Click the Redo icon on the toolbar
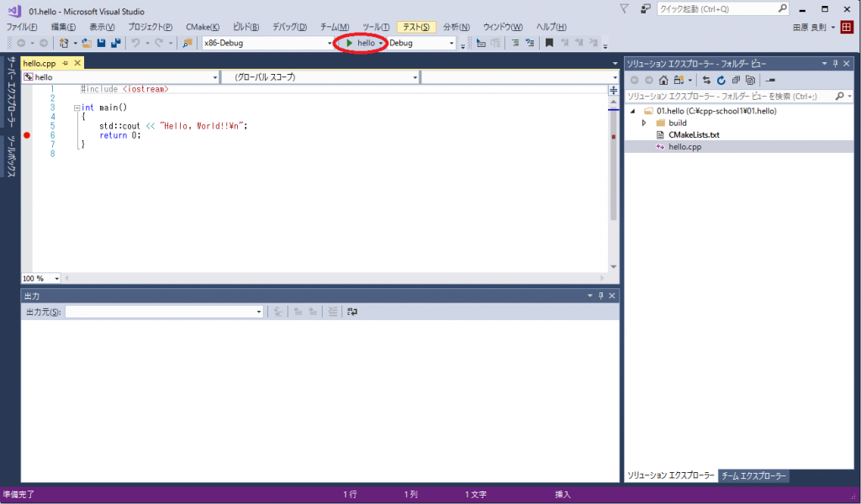Image resolution: width=861 pixels, height=504 pixels. (157, 42)
